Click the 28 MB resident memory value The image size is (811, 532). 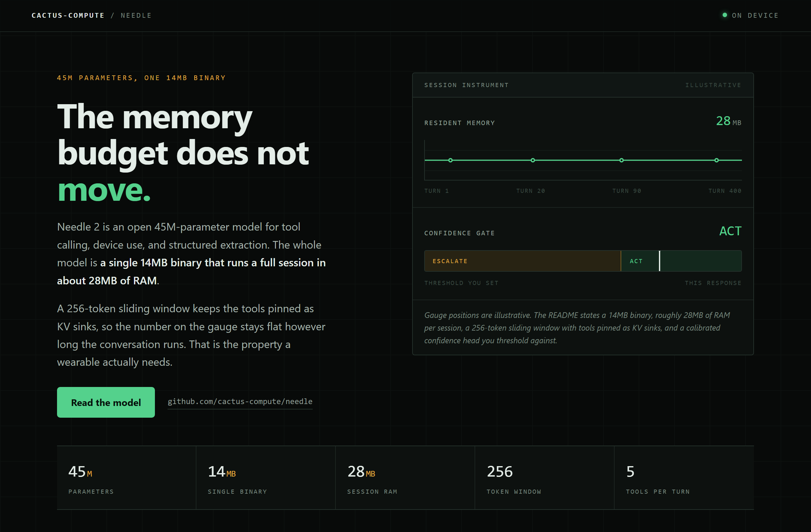(729, 121)
